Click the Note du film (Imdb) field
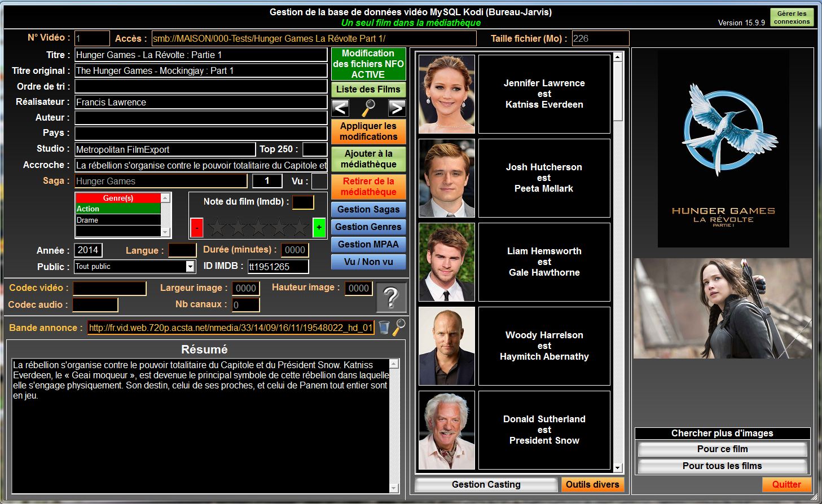This screenshot has height=504, width=822. [x=303, y=202]
